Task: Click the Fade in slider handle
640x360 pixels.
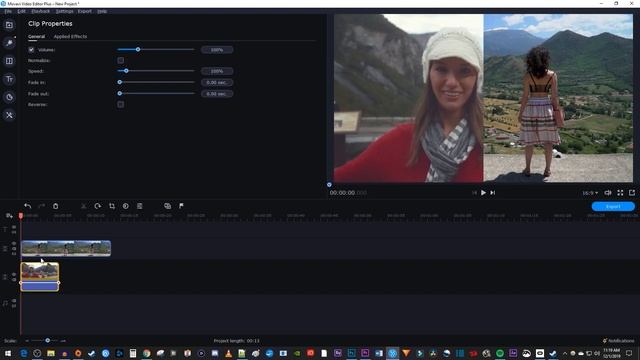Action: [120, 82]
